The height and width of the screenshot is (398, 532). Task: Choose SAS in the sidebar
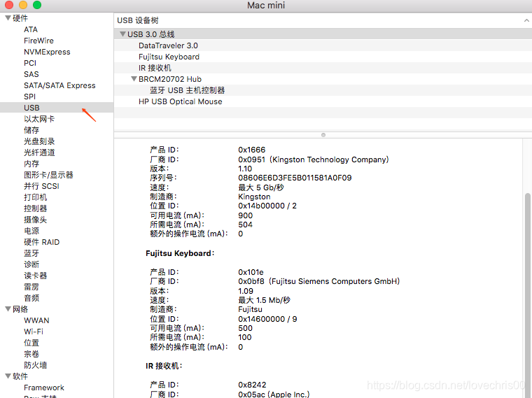point(31,74)
